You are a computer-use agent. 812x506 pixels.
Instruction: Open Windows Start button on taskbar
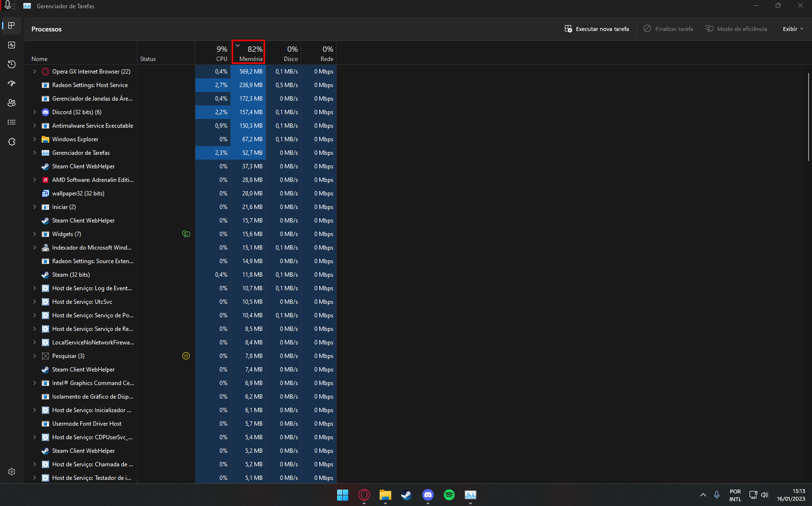(x=342, y=495)
